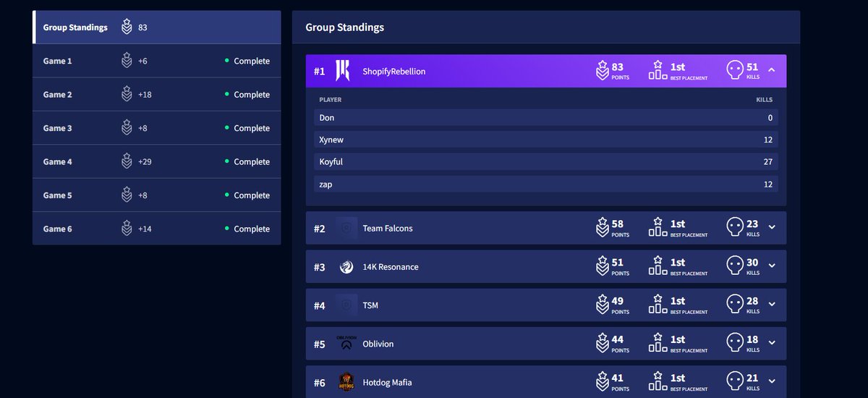Open Game 1 results
Screen dimensions: 868x398
pyautogui.click(x=157, y=61)
